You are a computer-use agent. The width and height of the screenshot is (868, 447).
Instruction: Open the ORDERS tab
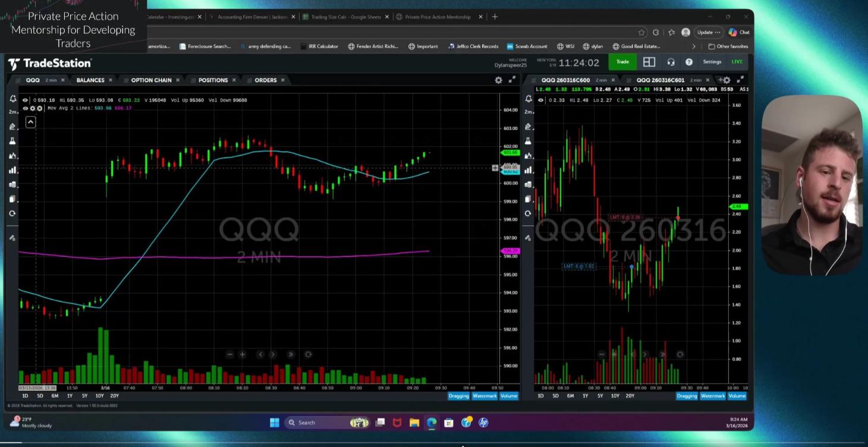(265, 80)
